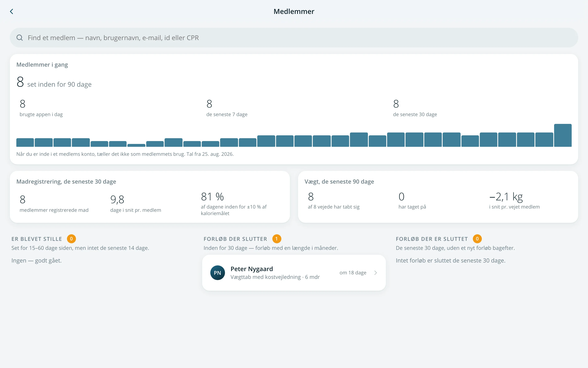Click 'set inden for 90 dage' text
Image resolution: width=588 pixels, height=368 pixels.
[x=59, y=84]
